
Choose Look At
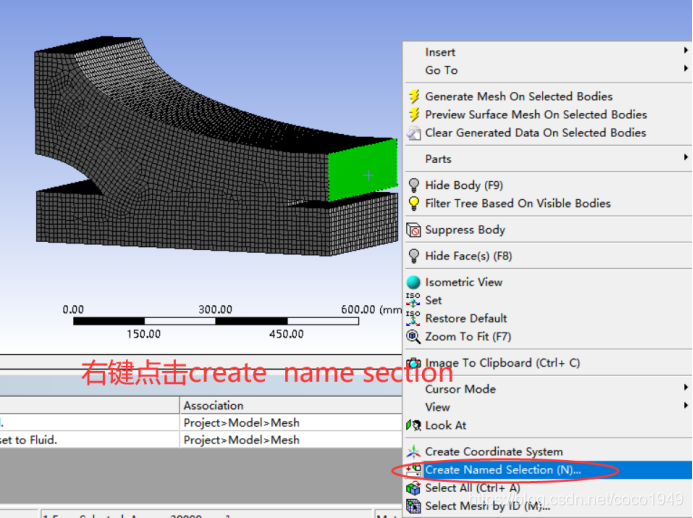548,425
